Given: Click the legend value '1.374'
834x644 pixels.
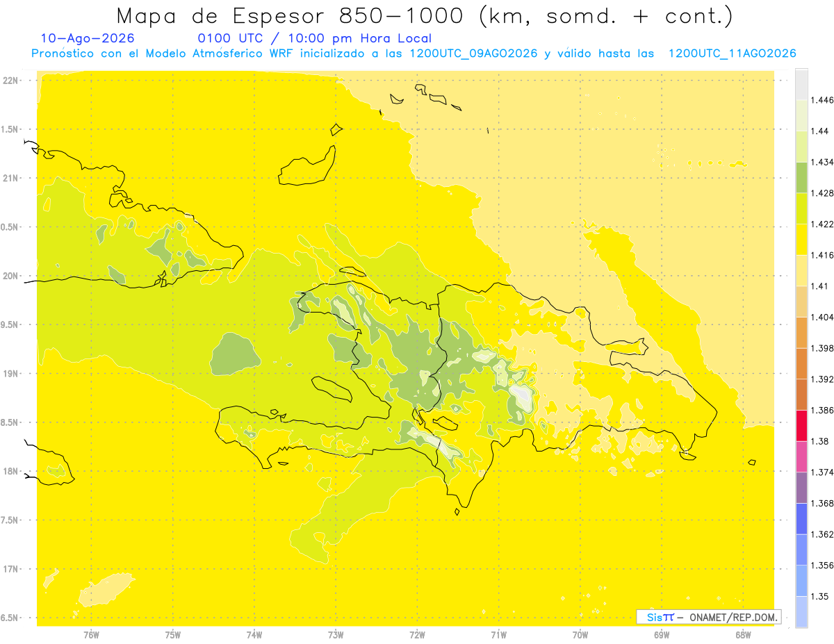Looking at the screenshot, I should [822, 472].
